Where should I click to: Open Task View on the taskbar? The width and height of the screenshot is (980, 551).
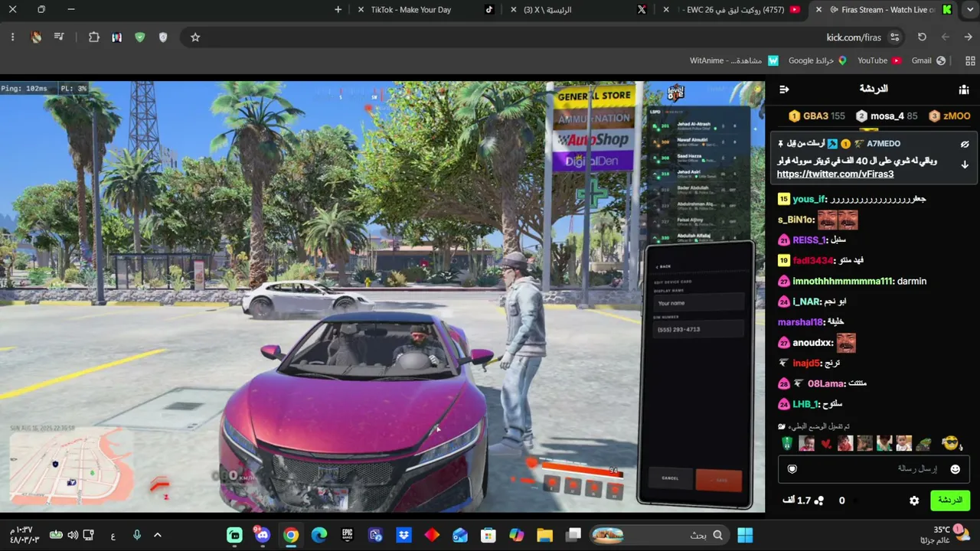573,535
